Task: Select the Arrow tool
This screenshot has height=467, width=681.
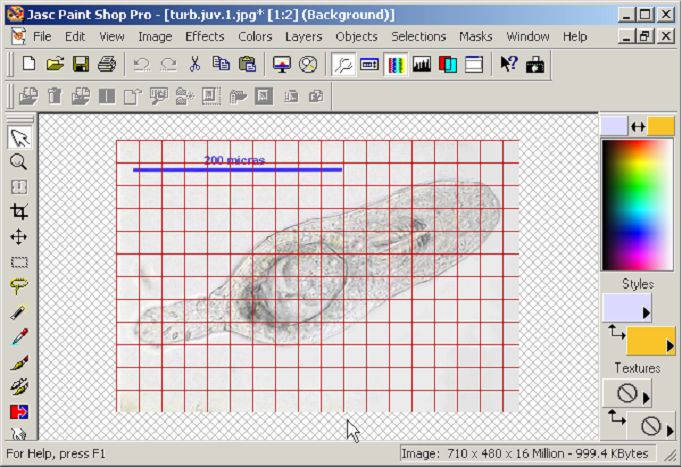Action: click(x=19, y=137)
